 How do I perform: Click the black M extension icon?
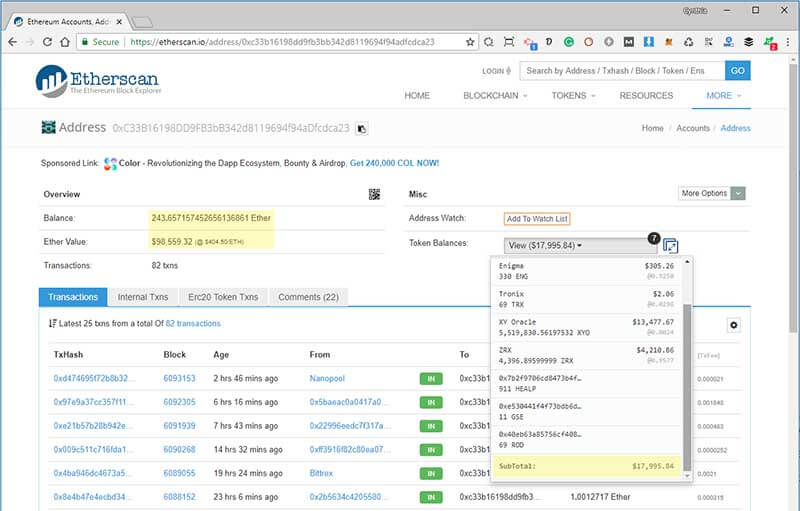629,42
